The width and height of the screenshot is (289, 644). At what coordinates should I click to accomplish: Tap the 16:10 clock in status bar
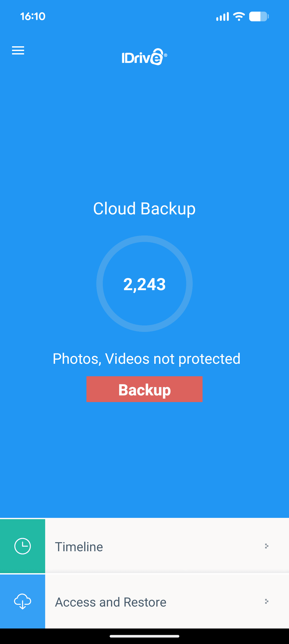[33, 17]
